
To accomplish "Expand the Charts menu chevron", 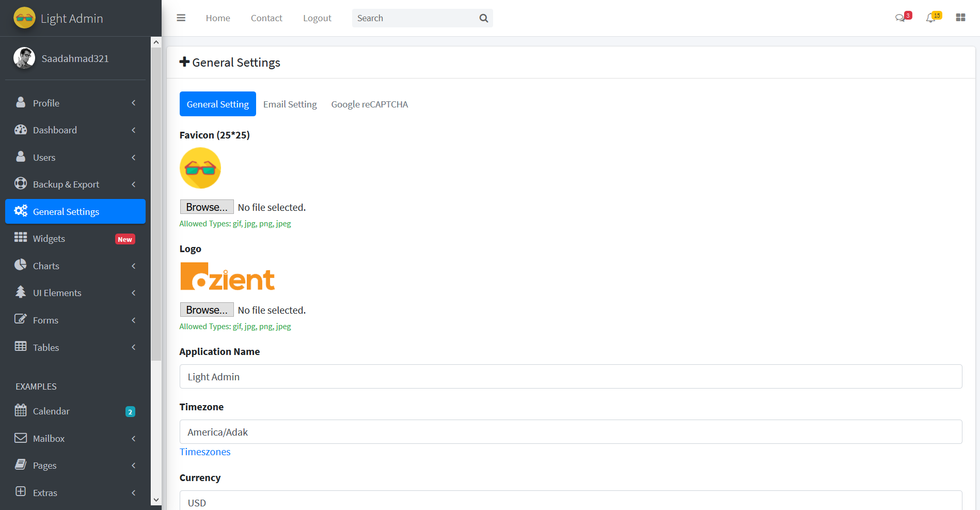I will tap(134, 266).
